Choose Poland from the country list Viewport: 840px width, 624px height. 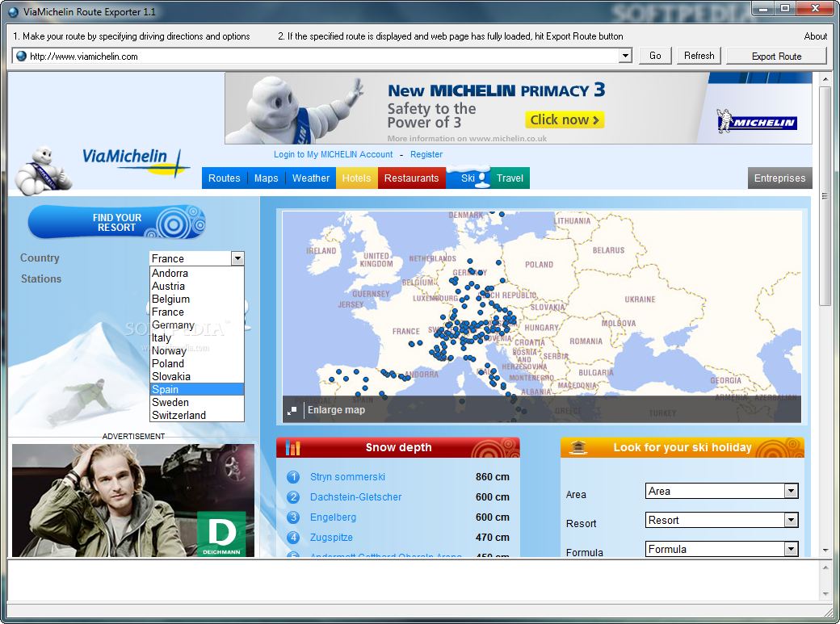[x=196, y=364]
